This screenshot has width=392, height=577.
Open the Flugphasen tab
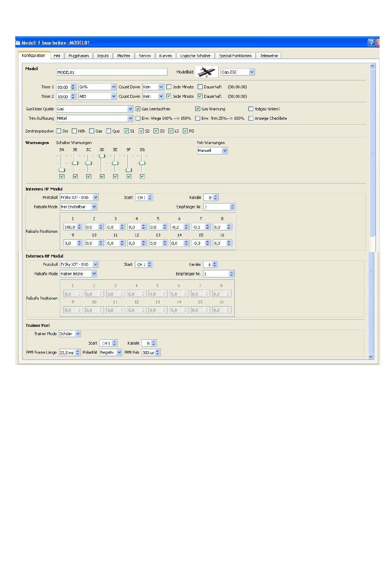pos(78,56)
